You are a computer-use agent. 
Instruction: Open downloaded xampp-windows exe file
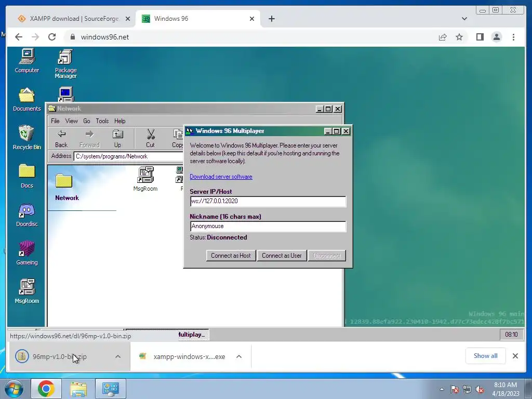click(x=182, y=356)
